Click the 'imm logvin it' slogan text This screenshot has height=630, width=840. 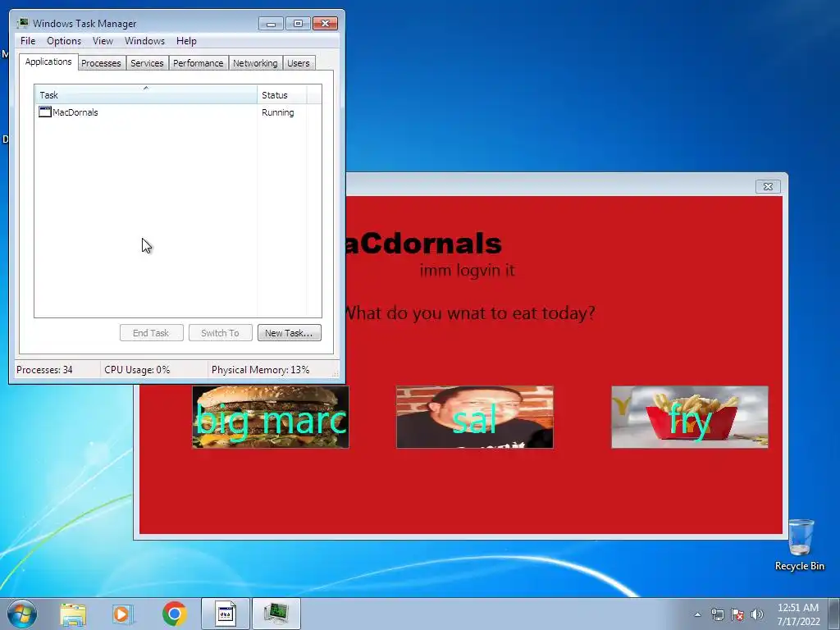pyautogui.click(x=467, y=270)
